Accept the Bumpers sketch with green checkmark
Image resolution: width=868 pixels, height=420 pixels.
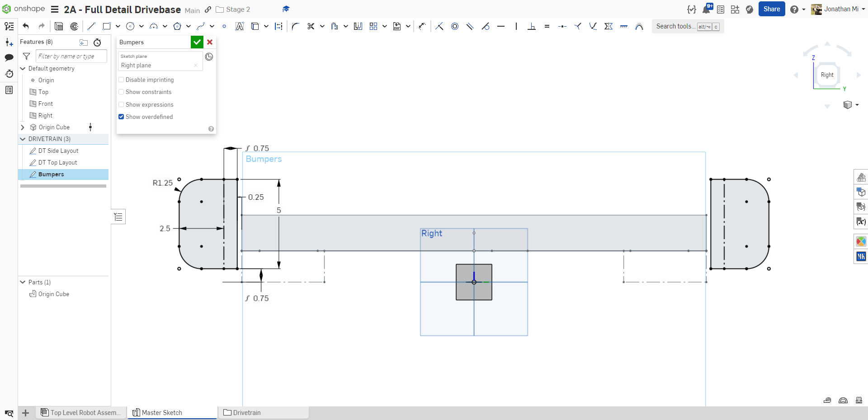click(x=197, y=42)
